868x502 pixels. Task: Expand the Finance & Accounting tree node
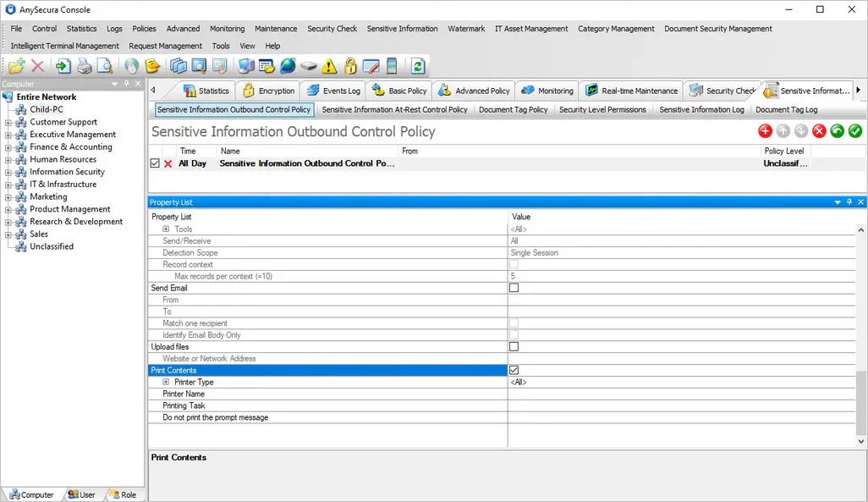[x=8, y=146]
